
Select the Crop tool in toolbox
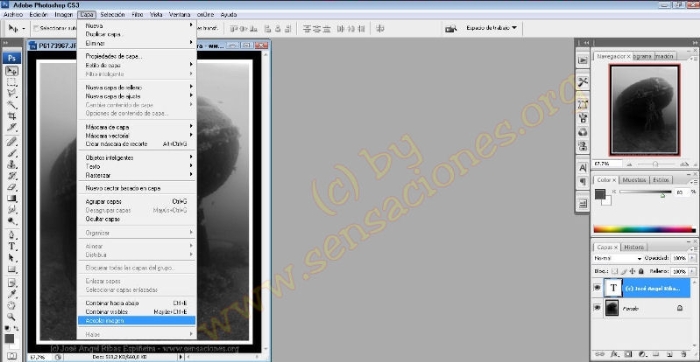pyautogui.click(x=12, y=116)
